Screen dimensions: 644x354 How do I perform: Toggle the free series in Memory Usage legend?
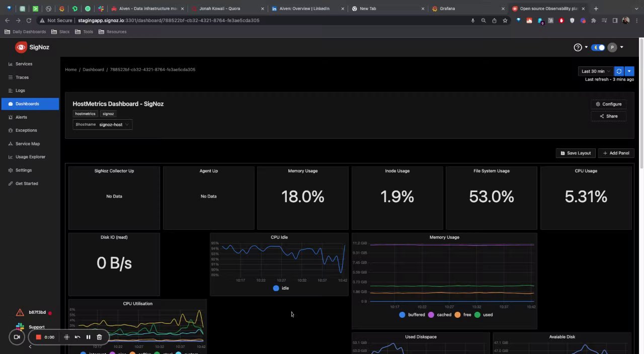[463, 315]
